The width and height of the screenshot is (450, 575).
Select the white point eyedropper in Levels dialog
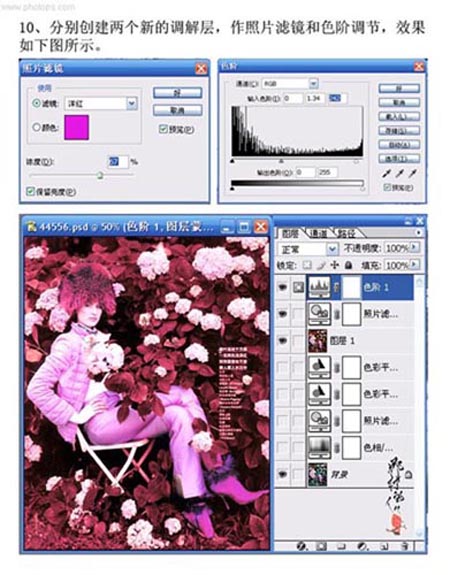pyautogui.click(x=413, y=173)
